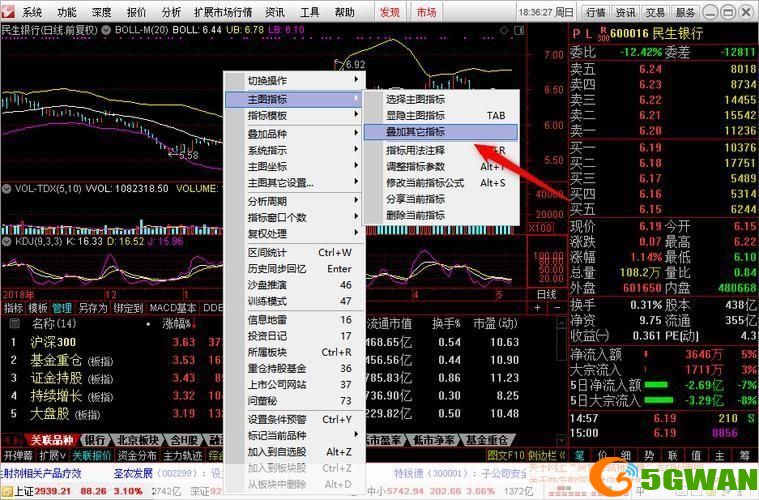
Task: Collapse the 侧边栏 « sidebar toggle
Action: click(x=546, y=455)
